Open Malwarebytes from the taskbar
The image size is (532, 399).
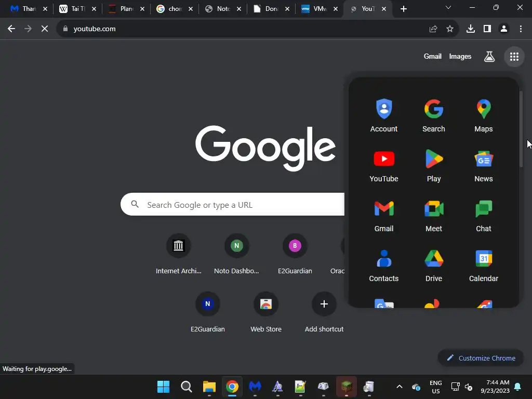pos(255,387)
